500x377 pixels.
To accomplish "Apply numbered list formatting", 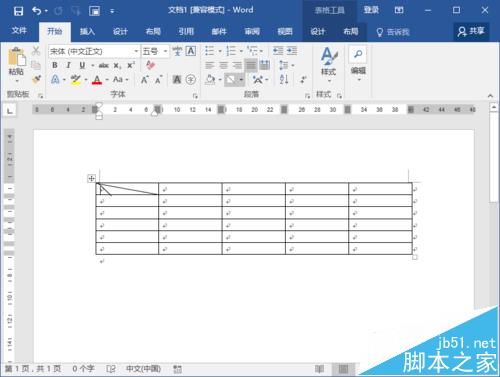I will point(231,51).
